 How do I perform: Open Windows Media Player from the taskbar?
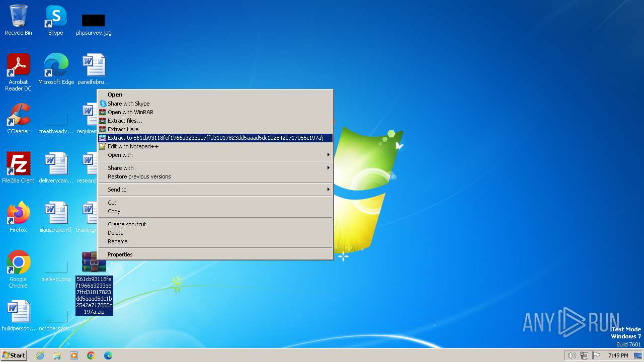pos(74,355)
